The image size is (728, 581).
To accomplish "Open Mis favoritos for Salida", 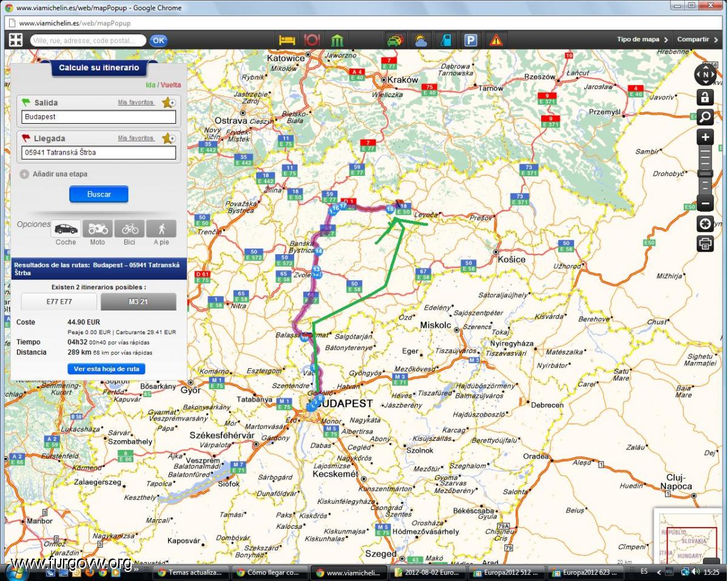I will pyautogui.click(x=136, y=102).
